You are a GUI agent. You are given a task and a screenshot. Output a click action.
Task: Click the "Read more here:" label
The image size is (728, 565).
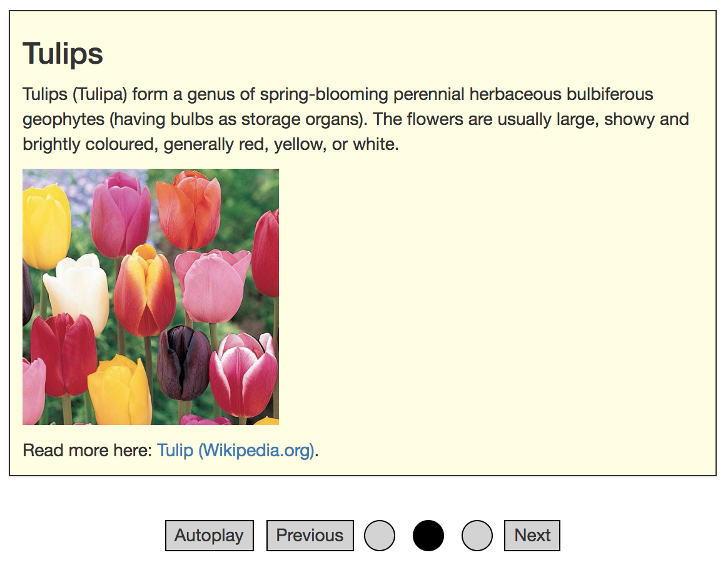88,450
